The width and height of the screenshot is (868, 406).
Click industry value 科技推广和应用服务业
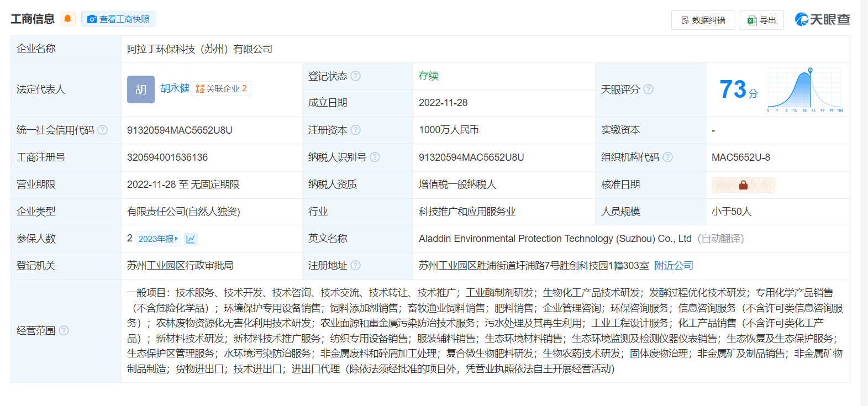point(467,212)
